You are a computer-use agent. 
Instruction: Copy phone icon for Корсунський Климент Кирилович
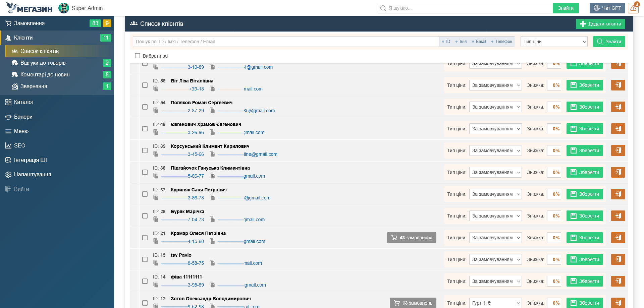(156, 154)
